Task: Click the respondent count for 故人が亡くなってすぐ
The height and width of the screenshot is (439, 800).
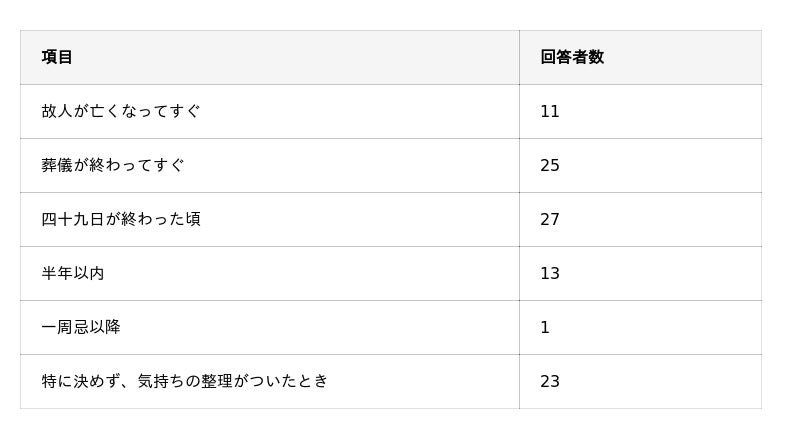Action: click(x=550, y=111)
